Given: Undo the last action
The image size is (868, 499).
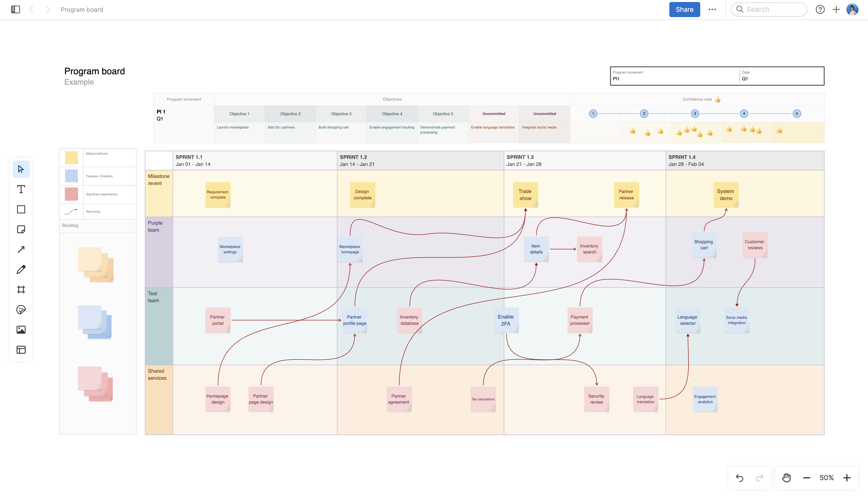Looking at the screenshot, I should point(739,478).
